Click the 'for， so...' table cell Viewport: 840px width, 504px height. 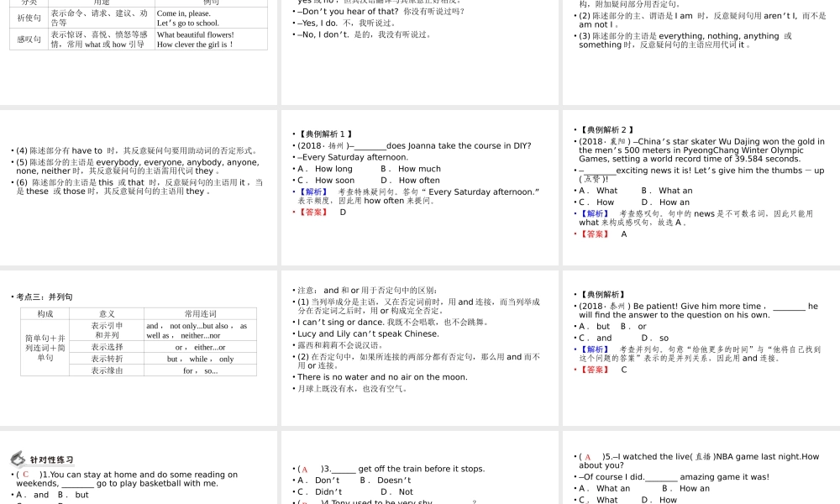click(201, 370)
